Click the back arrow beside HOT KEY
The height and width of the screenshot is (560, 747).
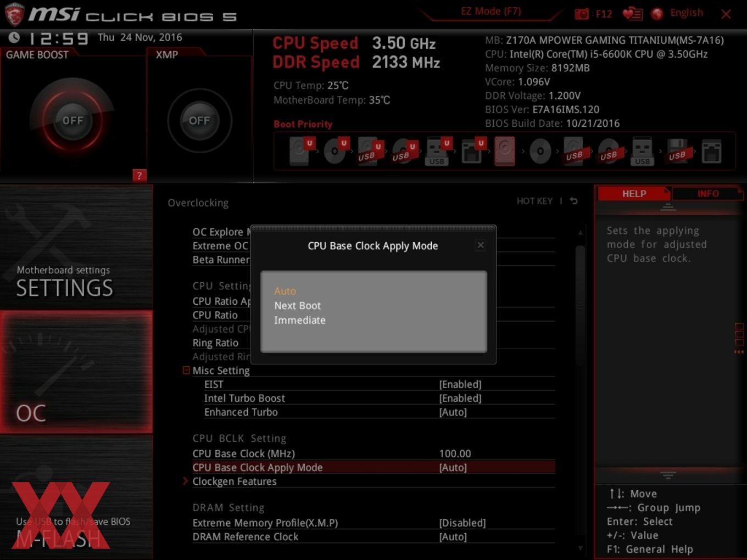tap(574, 201)
